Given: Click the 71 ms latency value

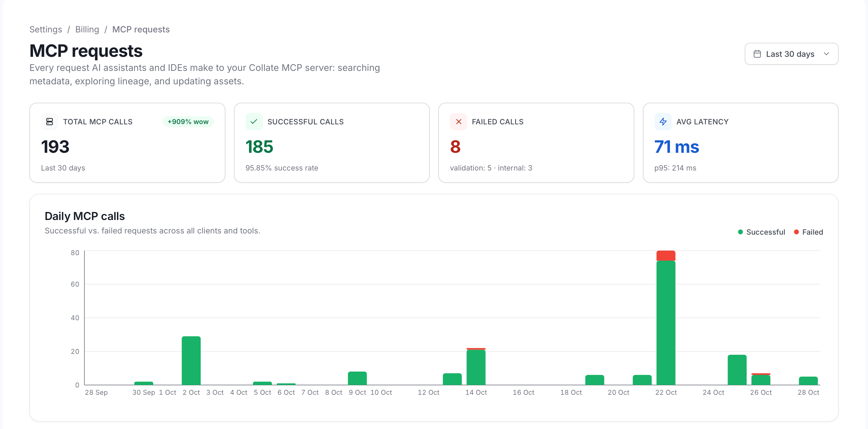Looking at the screenshot, I should coord(677,147).
